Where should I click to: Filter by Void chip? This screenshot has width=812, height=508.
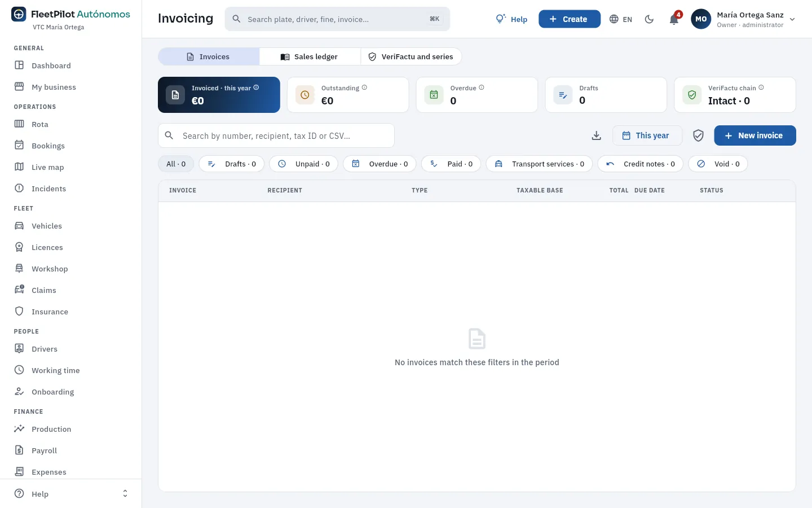point(718,164)
